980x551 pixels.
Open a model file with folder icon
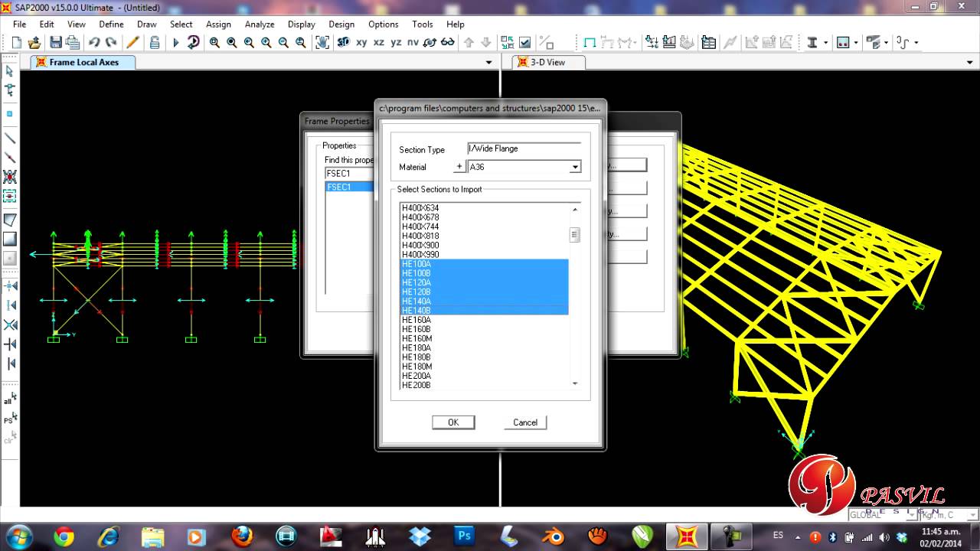tap(34, 43)
